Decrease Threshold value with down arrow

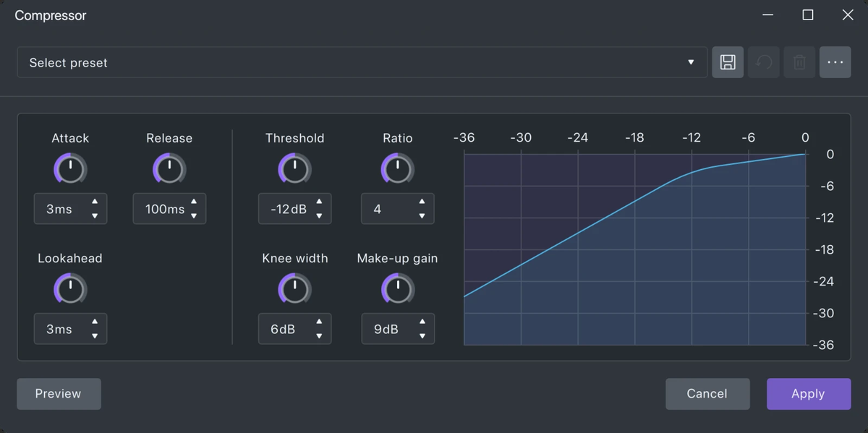319,216
